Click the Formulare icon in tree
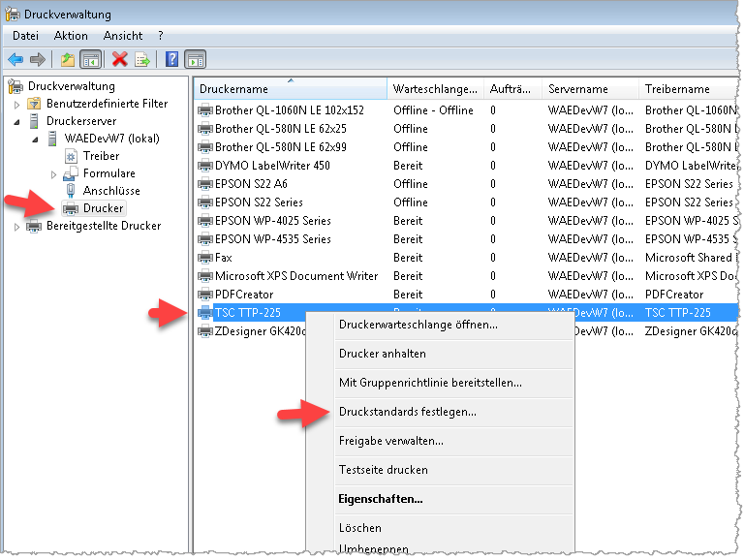 [71, 173]
